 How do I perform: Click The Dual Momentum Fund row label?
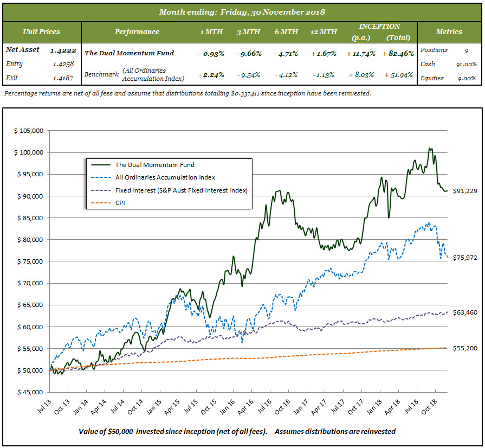pos(130,53)
